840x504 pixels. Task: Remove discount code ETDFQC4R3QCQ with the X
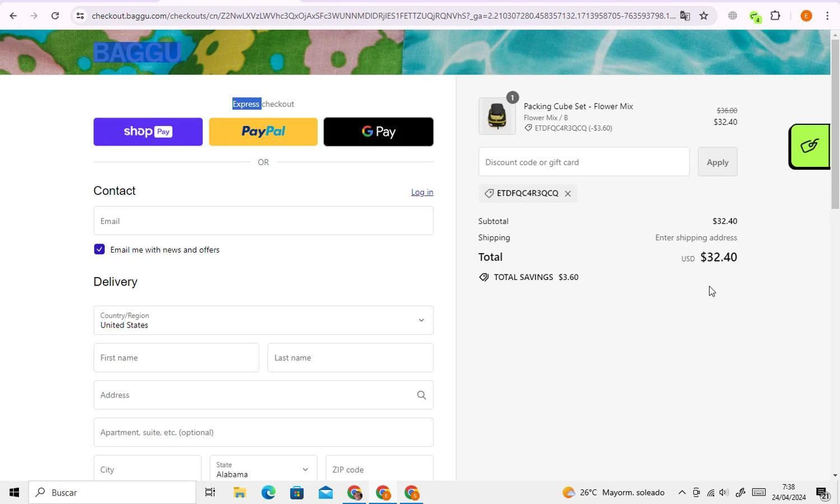coord(567,194)
